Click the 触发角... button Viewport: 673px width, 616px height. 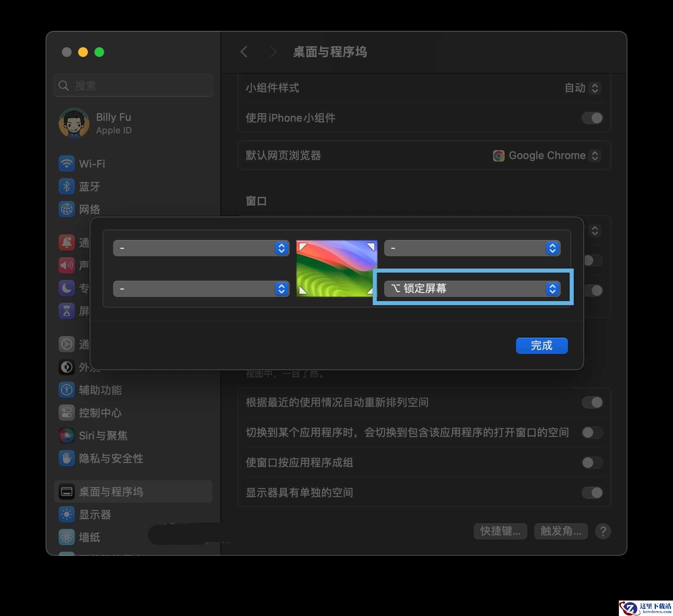click(x=561, y=531)
